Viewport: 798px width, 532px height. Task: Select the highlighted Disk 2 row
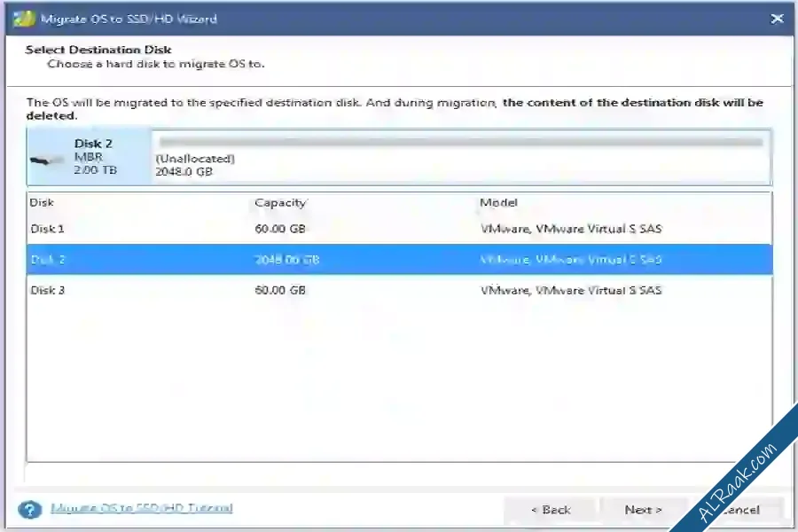(x=400, y=260)
